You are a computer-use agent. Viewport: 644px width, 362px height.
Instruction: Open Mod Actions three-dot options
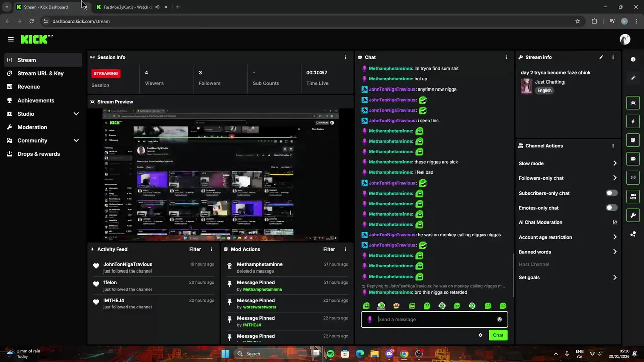tap(345, 249)
